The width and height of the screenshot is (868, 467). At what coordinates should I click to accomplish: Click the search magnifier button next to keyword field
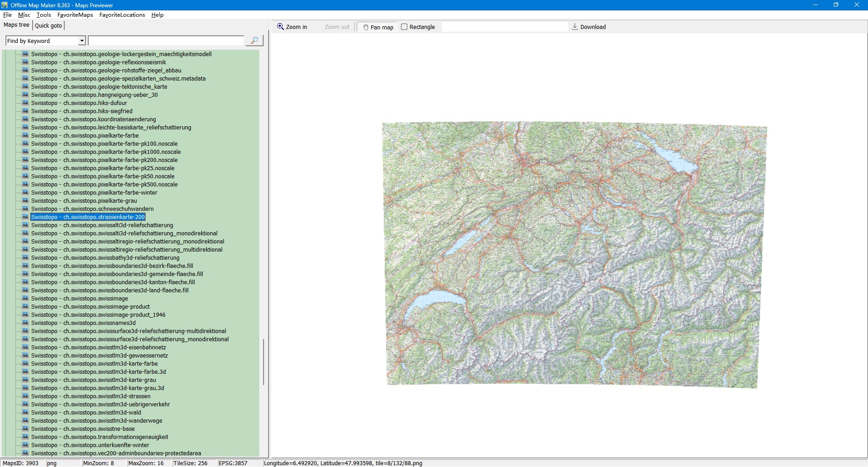[x=254, y=41]
